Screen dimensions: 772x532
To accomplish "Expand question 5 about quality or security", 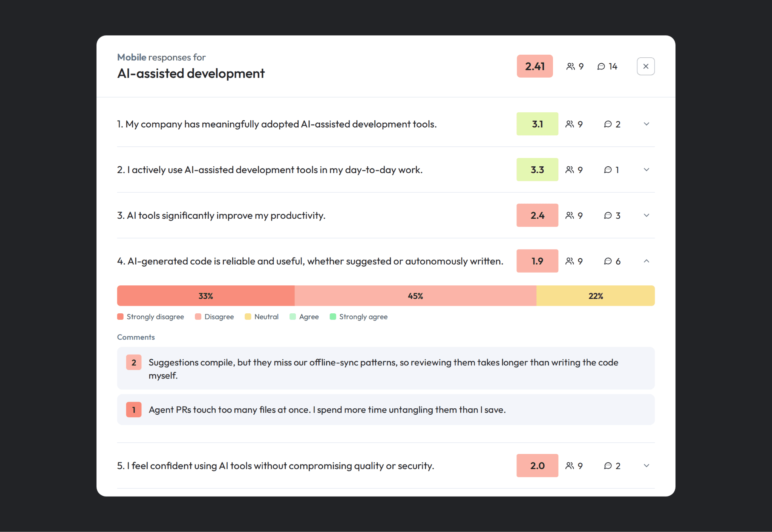I will [x=646, y=466].
